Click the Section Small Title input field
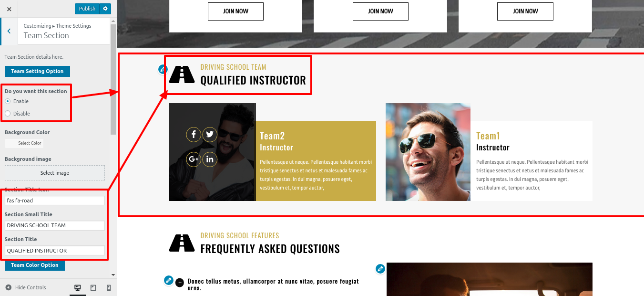The width and height of the screenshot is (644, 296). (x=55, y=225)
